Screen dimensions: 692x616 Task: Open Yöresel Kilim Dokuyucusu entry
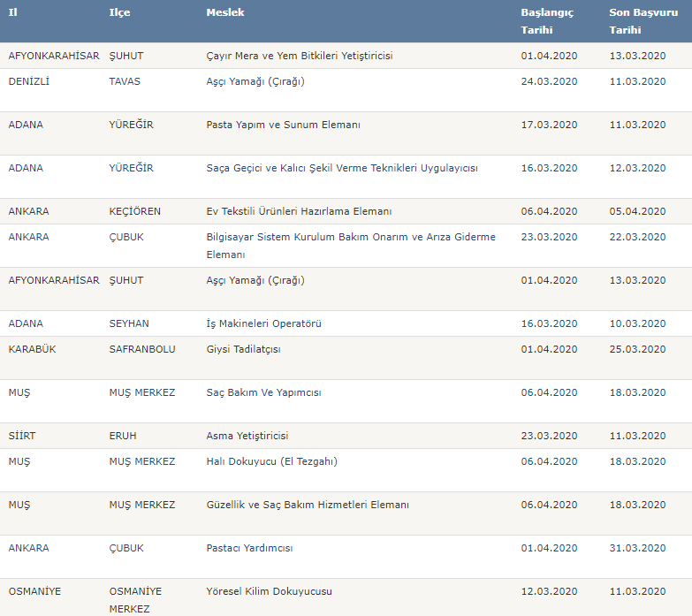pyautogui.click(x=269, y=591)
